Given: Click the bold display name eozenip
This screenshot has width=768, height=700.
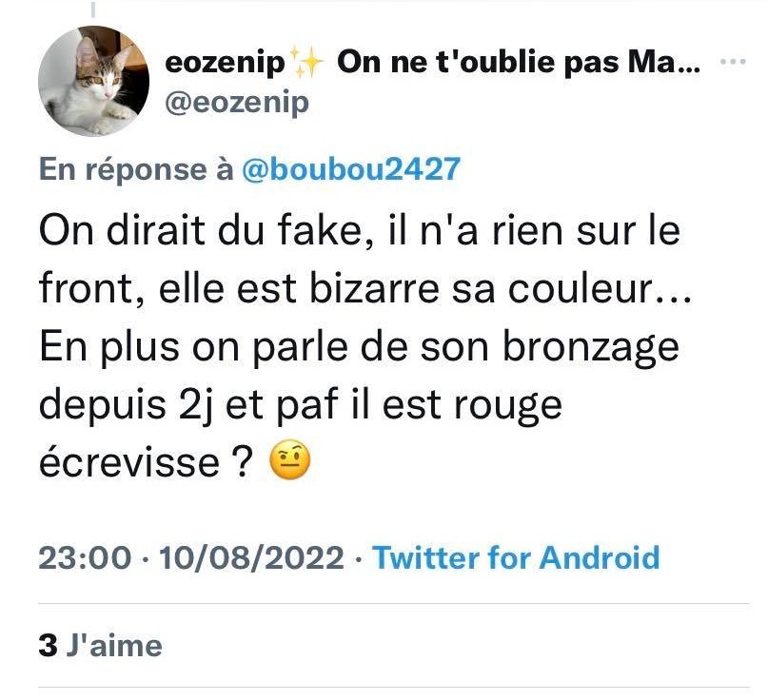Looking at the screenshot, I should pyautogui.click(x=226, y=63).
